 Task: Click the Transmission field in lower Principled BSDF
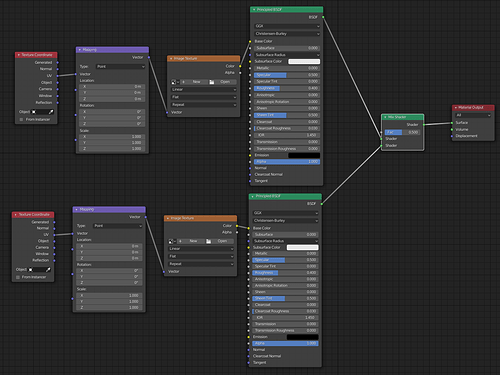286,324
